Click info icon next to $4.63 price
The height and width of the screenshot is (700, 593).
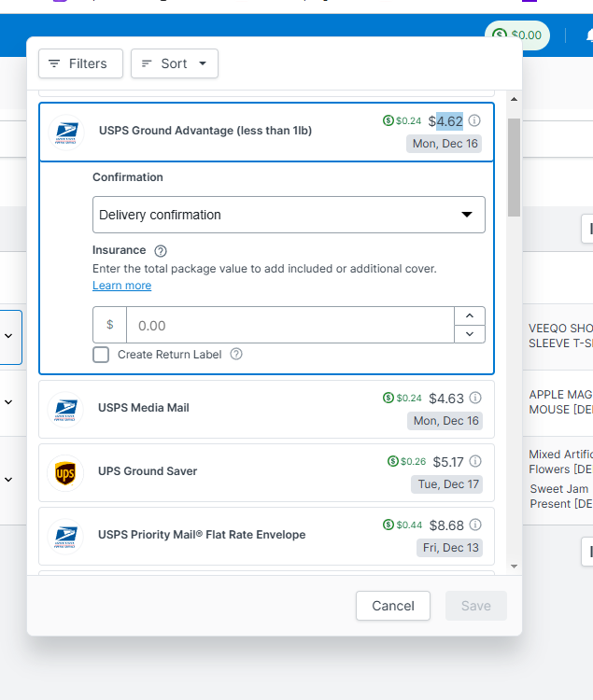[x=475, y=398]
